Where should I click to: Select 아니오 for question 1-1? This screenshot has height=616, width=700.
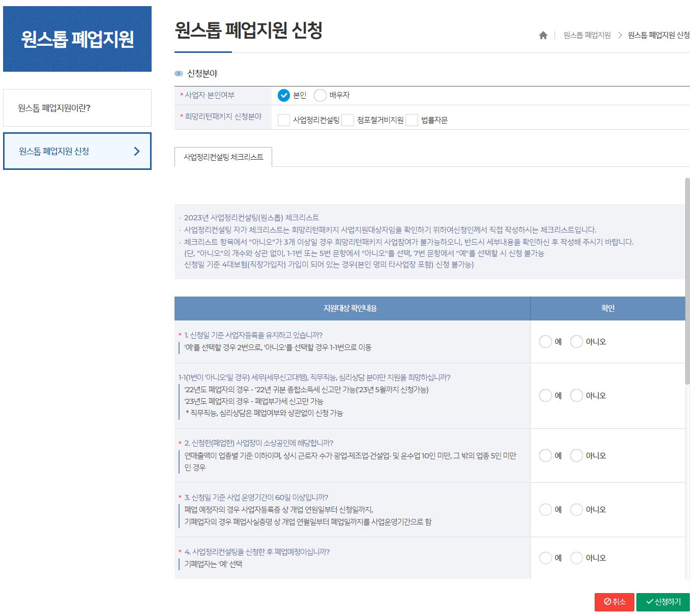(576, 395)
